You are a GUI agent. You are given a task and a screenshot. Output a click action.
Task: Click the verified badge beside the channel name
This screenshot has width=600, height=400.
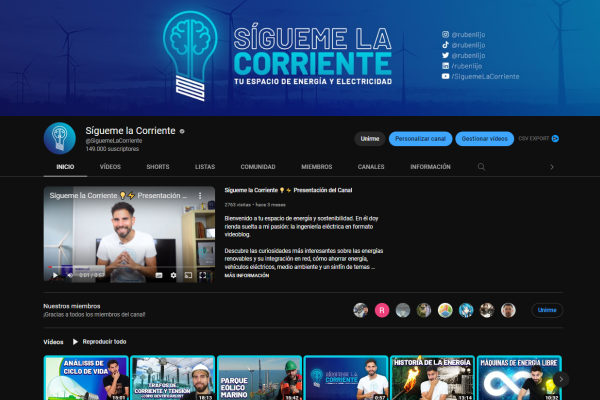182,131
